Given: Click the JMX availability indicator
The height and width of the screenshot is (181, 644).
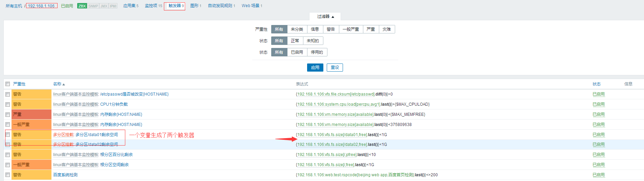Looking at the screenshot, I should point(104,6).
